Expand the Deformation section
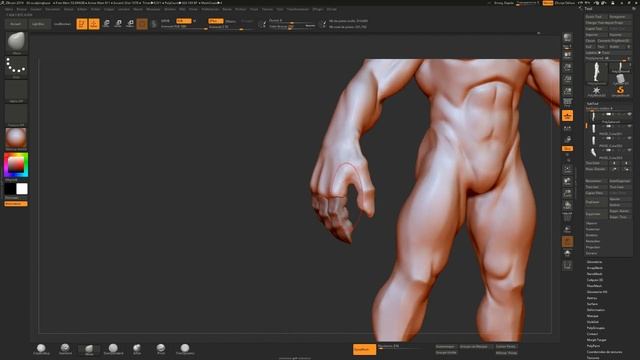Screen dimensions: 640x360 [x=596, y=310]
